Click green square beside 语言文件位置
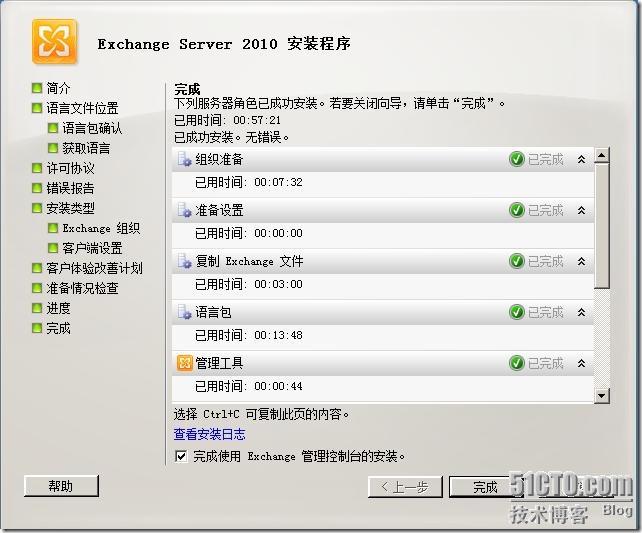Viewport: 642px width, 533px height. (37, 108)
